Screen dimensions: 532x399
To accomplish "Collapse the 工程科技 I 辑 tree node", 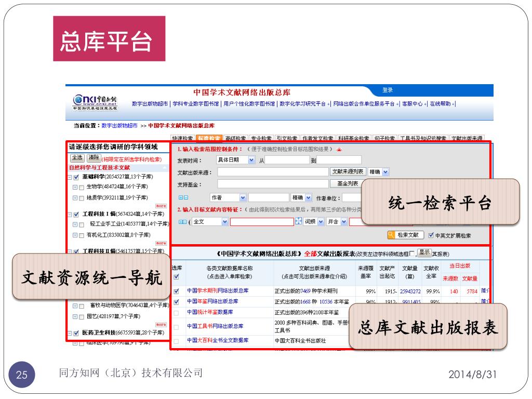I will point(70,215).
